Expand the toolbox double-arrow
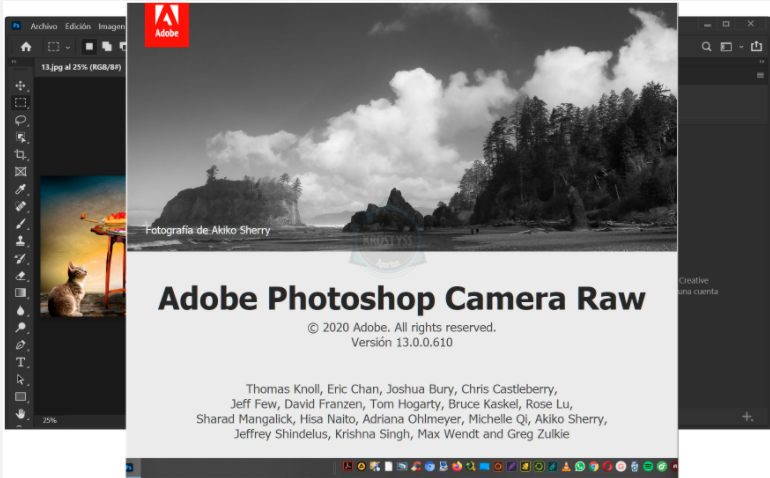This screenshot has height=478, width=770. click(x=14, y=62)
